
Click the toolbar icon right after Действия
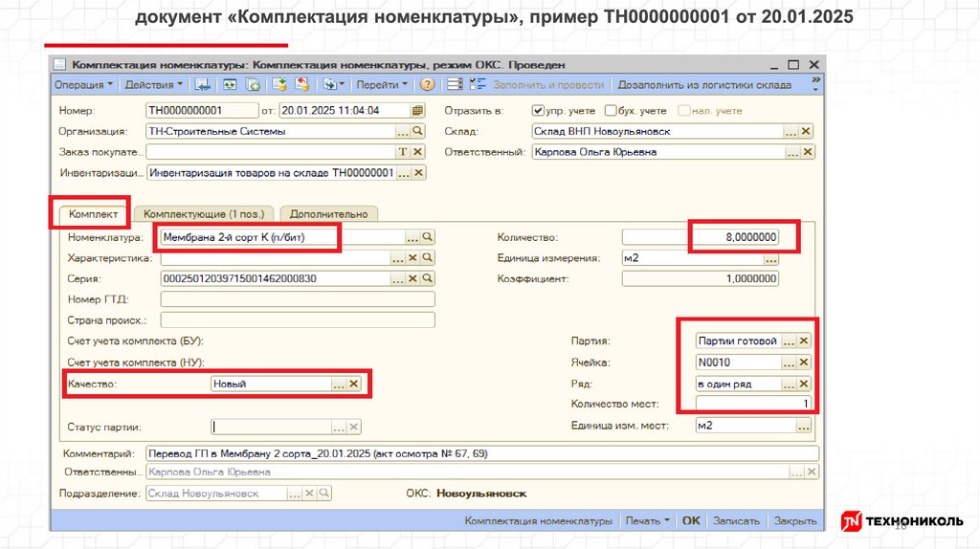coord(202,84)
